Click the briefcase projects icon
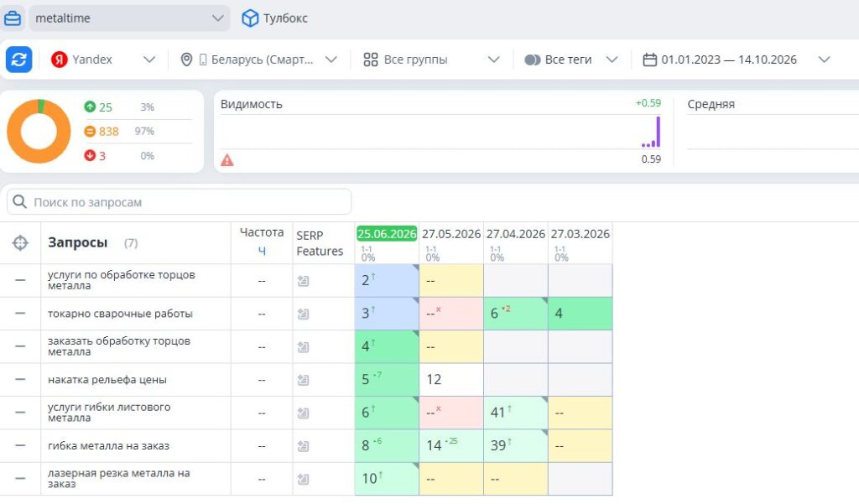The height and width of the screenshot is (504, 859). point(13,18)
